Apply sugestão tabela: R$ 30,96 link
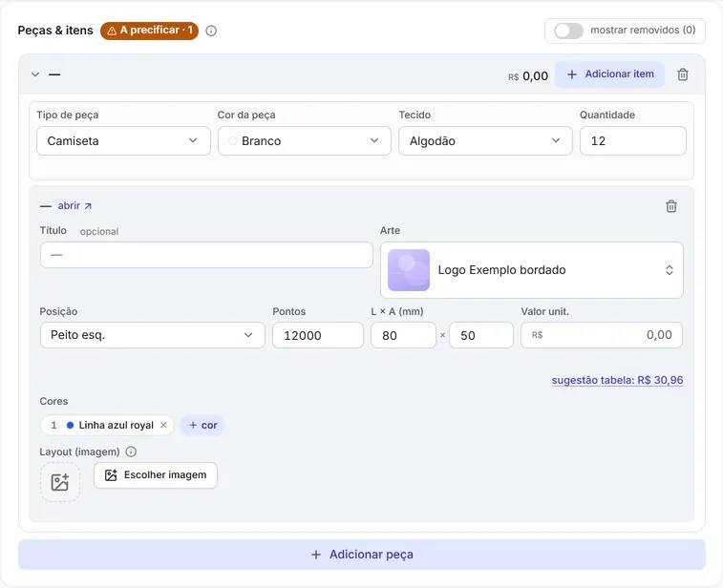Screen dimensions: 723x588 pyautogui.click(x=617, y=380)
